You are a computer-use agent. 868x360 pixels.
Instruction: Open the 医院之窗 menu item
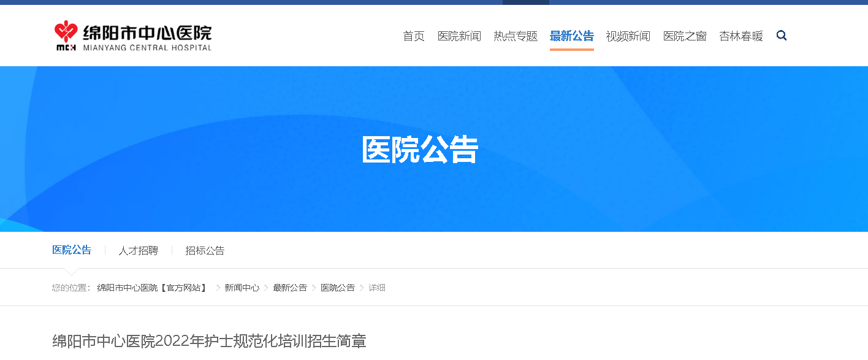pyautogui.click(x=685, y=36)
